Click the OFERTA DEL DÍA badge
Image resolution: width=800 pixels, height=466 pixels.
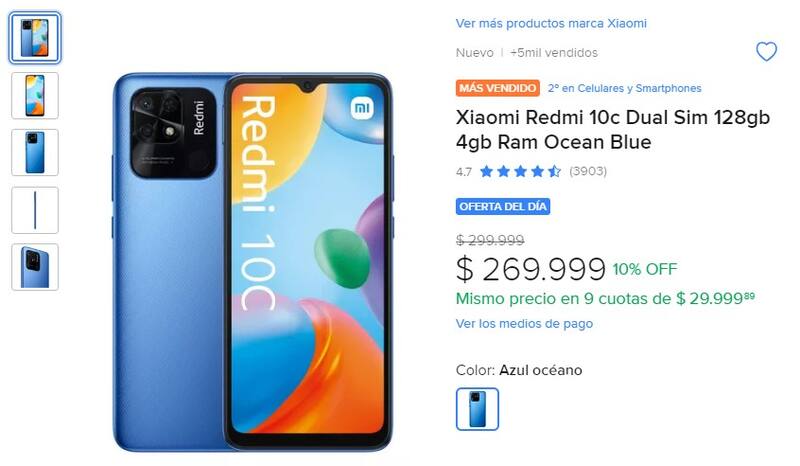pyautogui.click(x=503, y=206)
